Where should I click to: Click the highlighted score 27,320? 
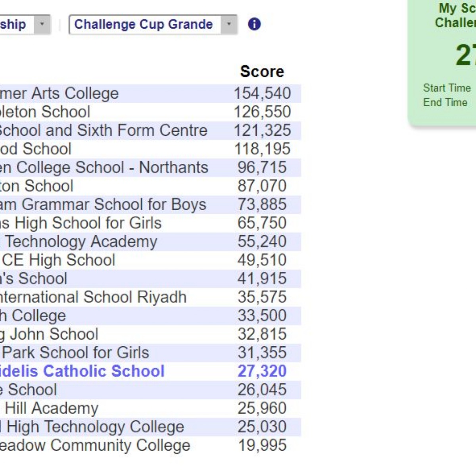coord(262,371)
